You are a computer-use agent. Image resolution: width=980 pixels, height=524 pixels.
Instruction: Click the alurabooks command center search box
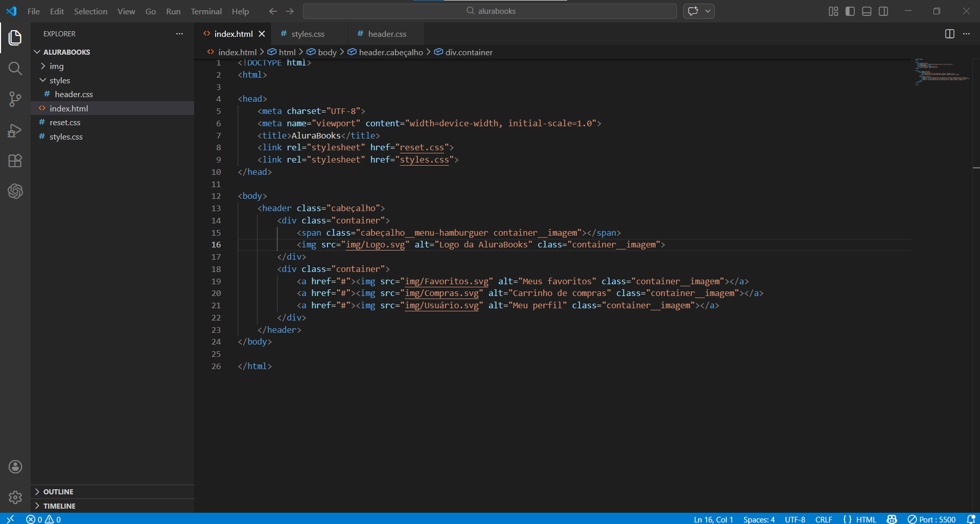click(490, 11)
